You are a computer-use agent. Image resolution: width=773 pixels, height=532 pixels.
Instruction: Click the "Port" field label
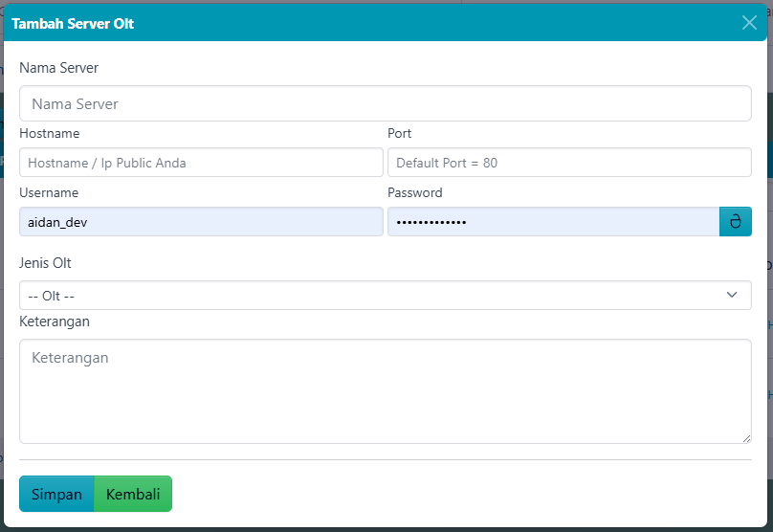[399, 133]
